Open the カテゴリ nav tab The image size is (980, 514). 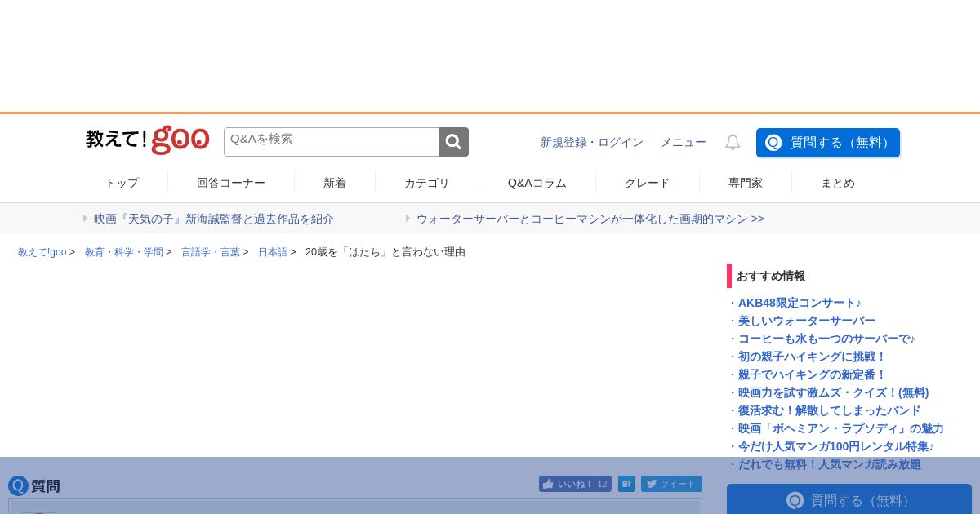pyautogui.click(x=427, y=183)
